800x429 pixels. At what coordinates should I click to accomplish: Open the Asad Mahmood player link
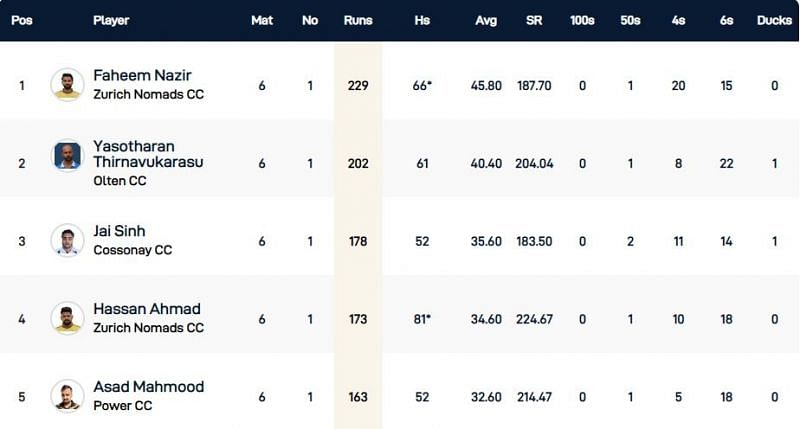148,387
